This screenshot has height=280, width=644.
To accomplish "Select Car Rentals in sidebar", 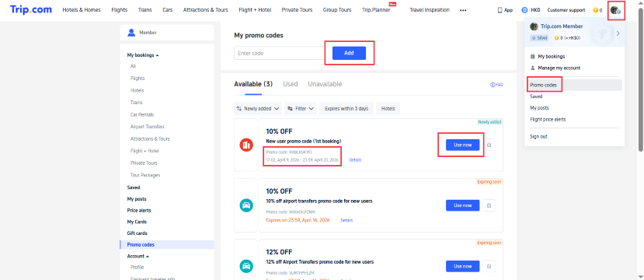I will (142, 114).
